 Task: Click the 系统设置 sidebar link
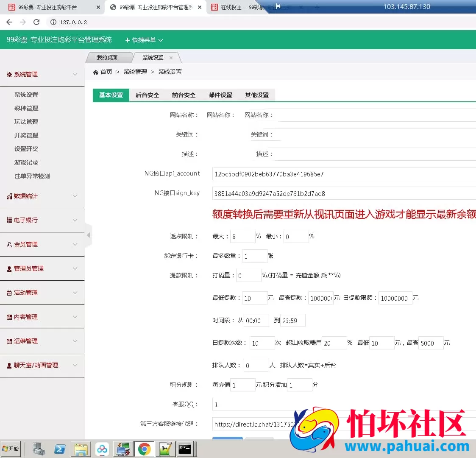[26, 94]
